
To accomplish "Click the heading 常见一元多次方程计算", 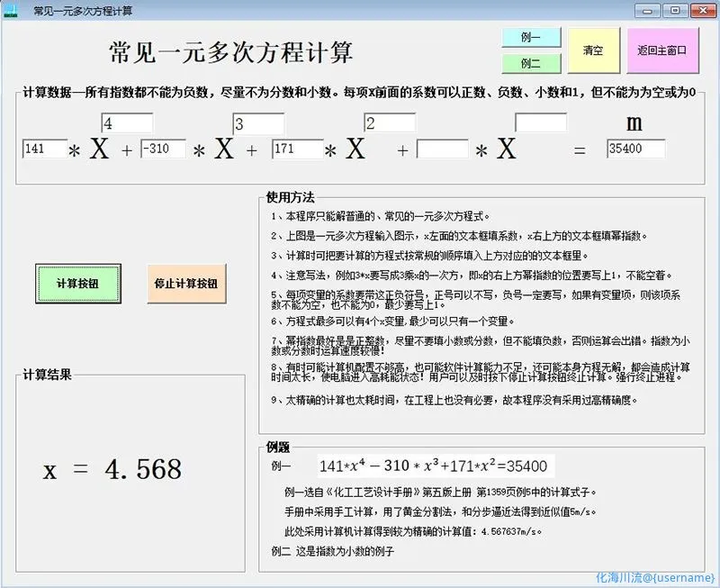I will (231, 52).
